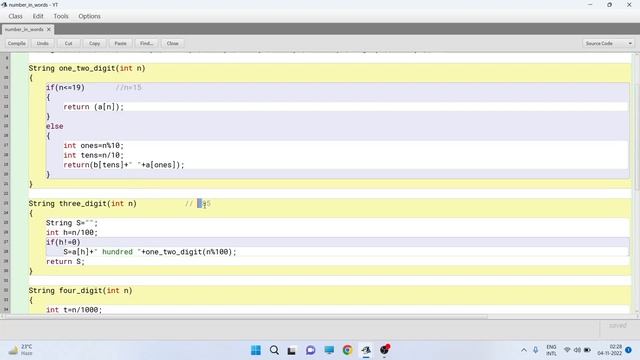The height and width of the screenshot is (360, 640).
Task: Click the Compile button
Action: click(17, 43)
